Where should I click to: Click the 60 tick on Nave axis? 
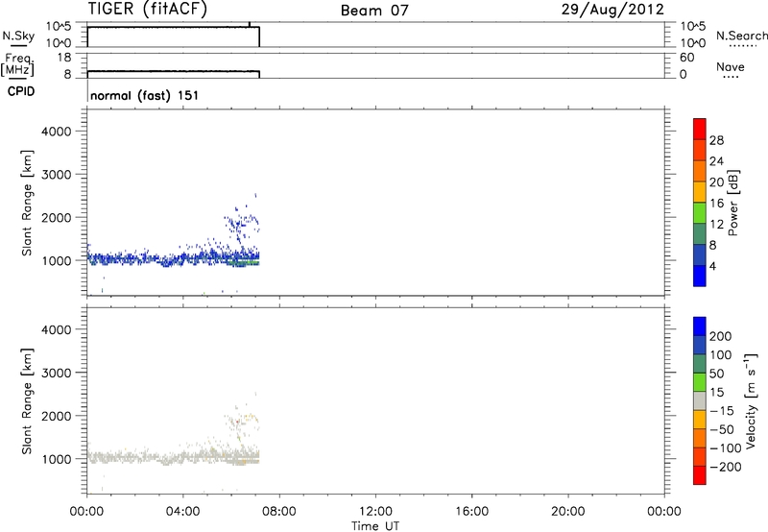pos(686,58)
